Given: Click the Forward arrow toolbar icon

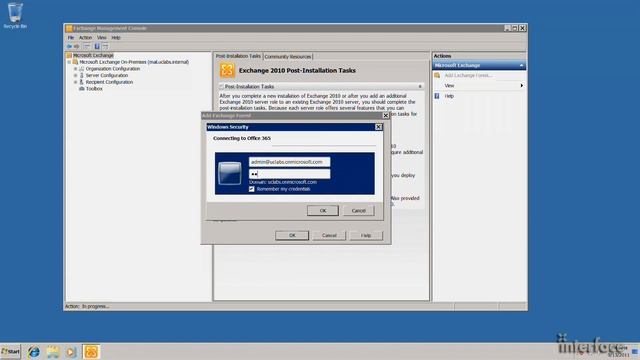Looking at the screenshot, I should pyautogui.click(x=76, y=47).
